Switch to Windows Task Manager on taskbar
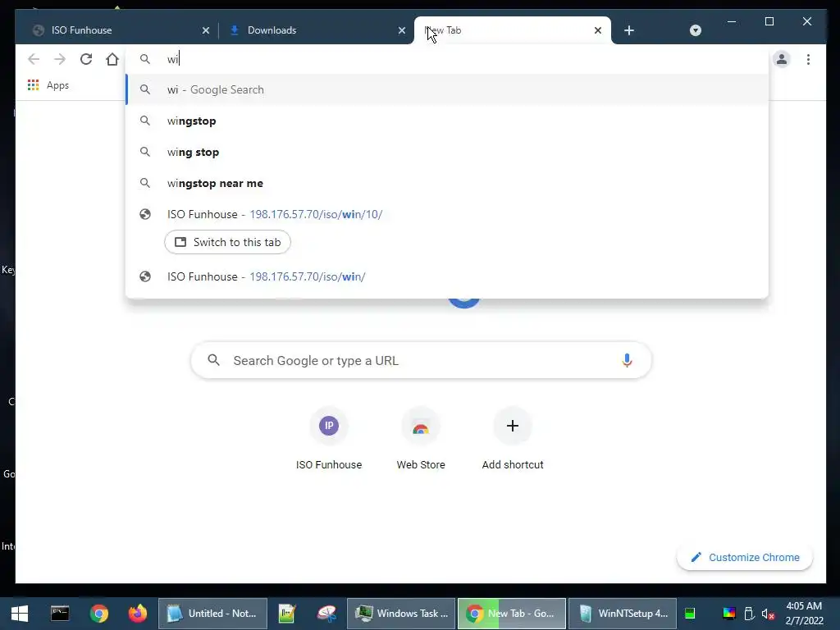This screenshot has height=630, width=840. tap(401, 614)
